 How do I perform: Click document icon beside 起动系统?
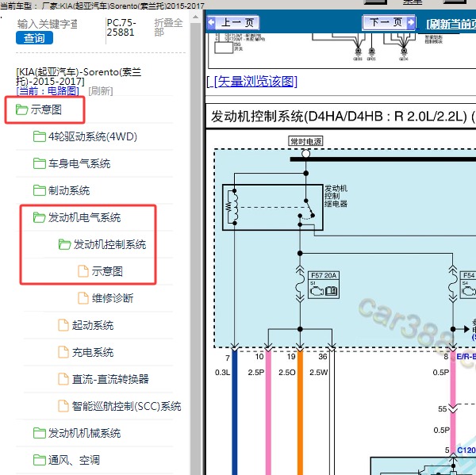click(63, 325)
